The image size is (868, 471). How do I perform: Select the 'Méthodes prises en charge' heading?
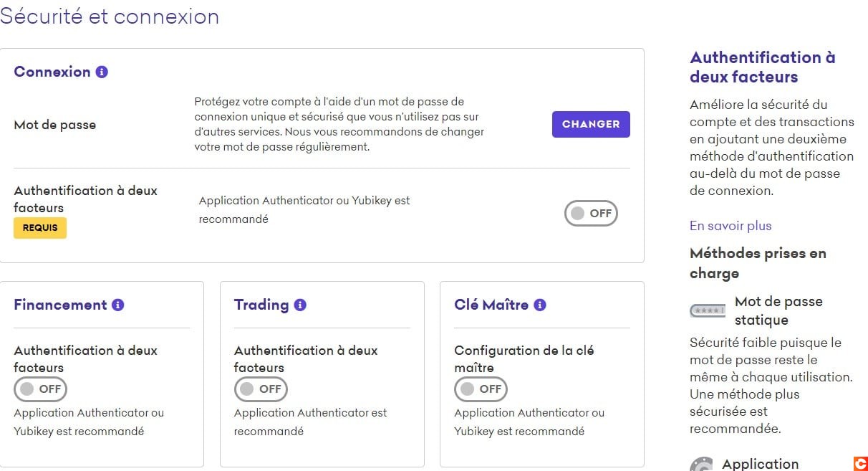pyautogui.click(x=758, y=263)
